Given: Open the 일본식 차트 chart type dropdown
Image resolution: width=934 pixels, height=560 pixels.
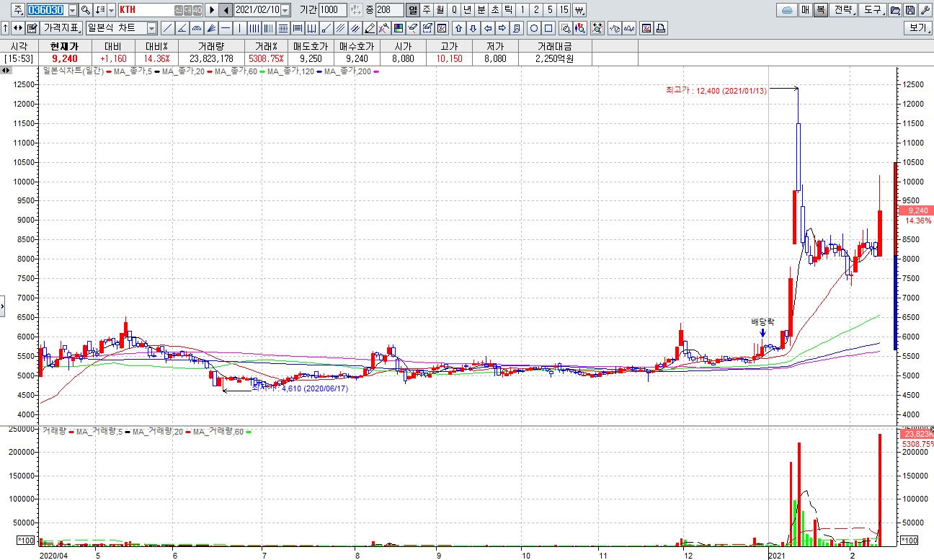Looking at the screenshot, I should click(x=152, y=29).
